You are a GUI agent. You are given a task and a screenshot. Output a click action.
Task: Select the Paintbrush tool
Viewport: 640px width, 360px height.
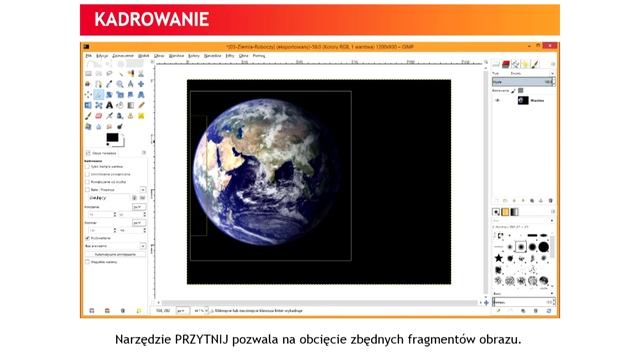click(x=88, y=116)
